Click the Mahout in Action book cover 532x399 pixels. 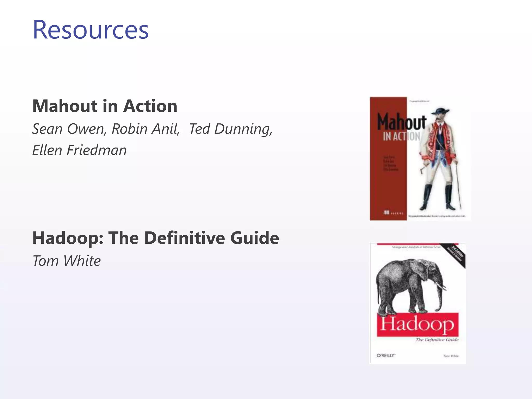click(x=420, y=158)
